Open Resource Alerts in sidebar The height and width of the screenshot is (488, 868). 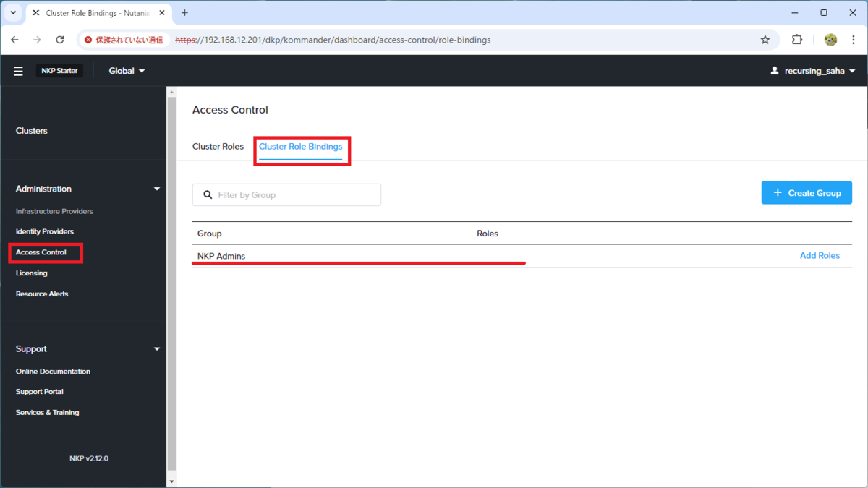(x=42, y=294)
